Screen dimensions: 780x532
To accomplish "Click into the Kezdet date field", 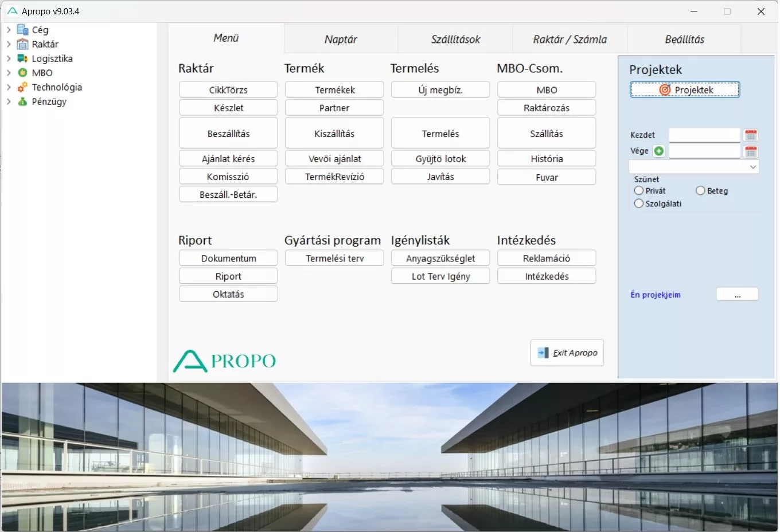I will point(704,135).
